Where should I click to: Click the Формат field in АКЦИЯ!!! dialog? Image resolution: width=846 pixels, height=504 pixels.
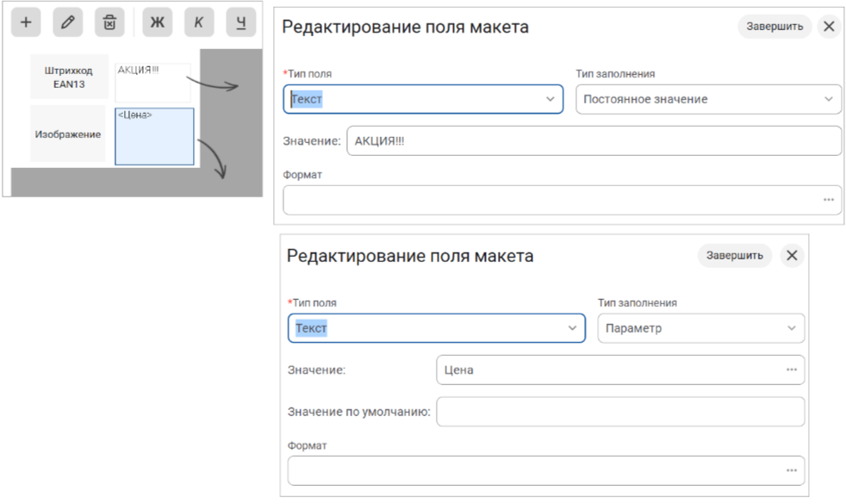coord(563,200)
